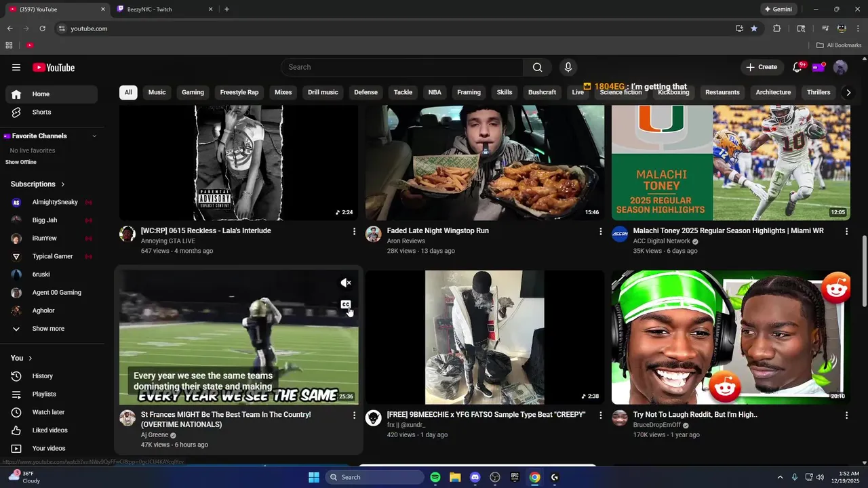Select the Architecture category chip

(773, 92)
